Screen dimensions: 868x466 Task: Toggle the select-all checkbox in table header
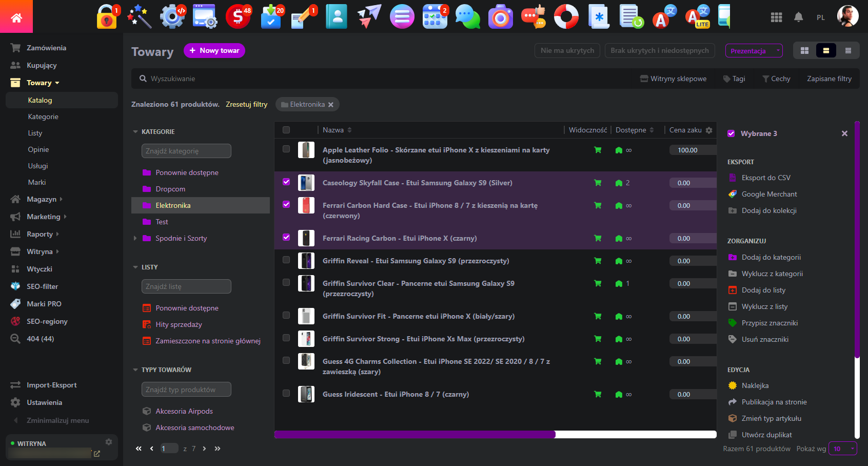286,130
